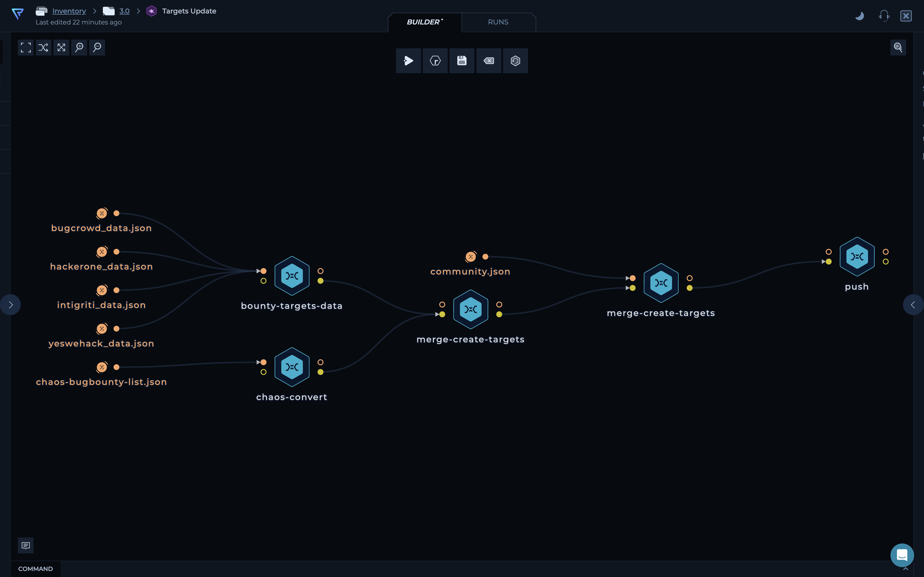Switch to the RUNS tab
Viewport: 924px width, 577px height.
coord(498,22)
